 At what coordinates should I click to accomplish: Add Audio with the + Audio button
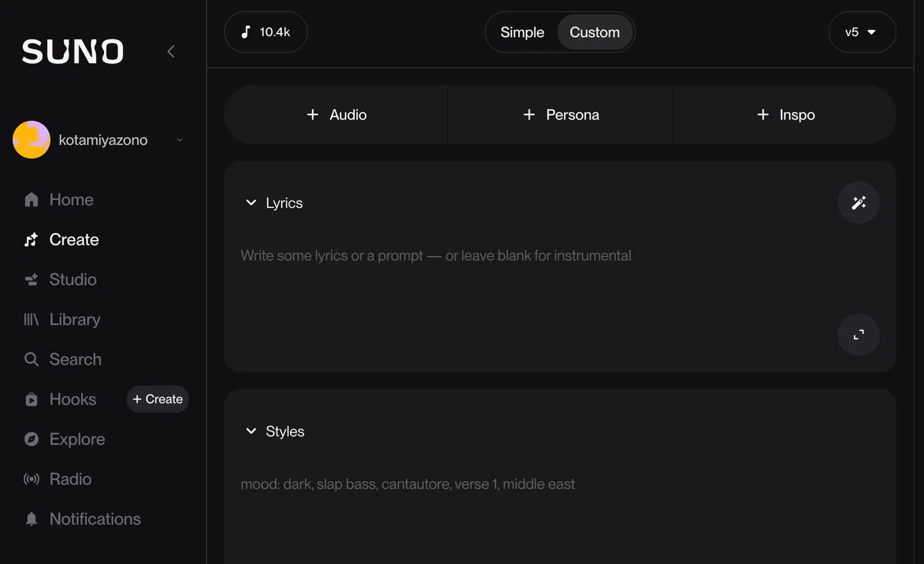[x=336, y=115]
